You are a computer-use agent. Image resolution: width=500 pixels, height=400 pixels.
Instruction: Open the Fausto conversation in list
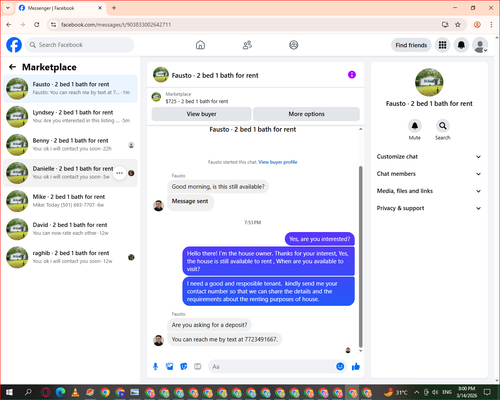[70, 89]
